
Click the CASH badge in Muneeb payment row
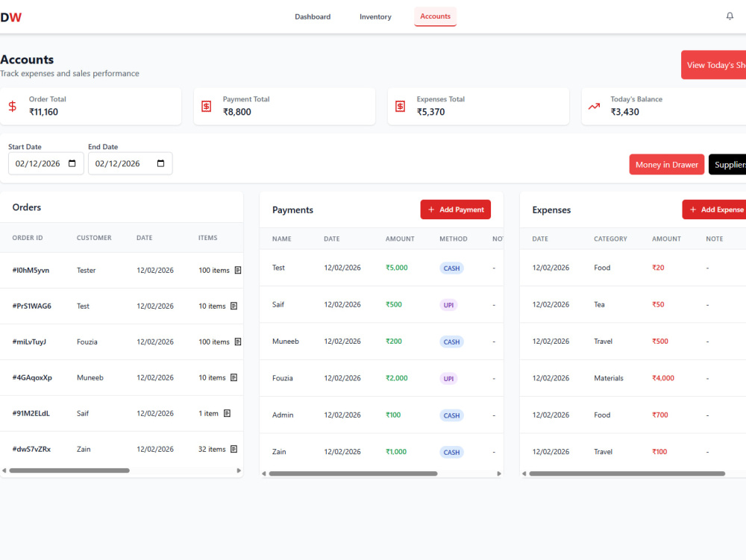[x=451, y=342]
